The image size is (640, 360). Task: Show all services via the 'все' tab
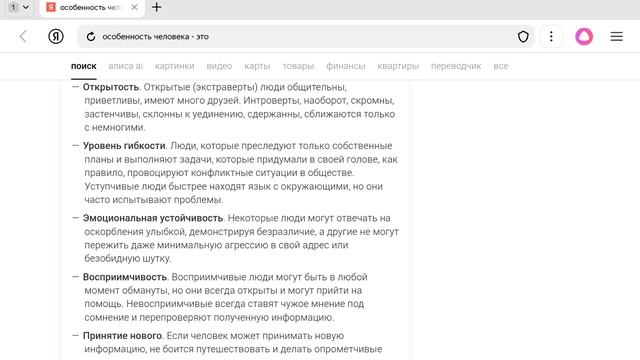(500, 66)
